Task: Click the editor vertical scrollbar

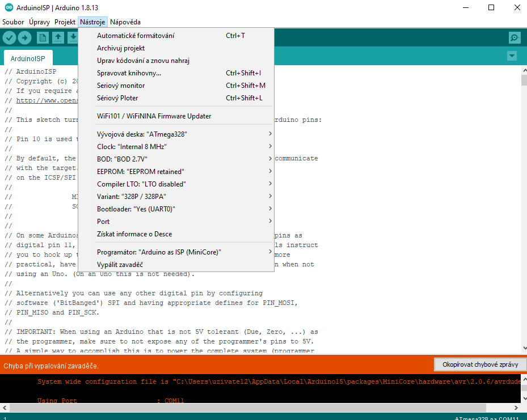Action: [x=524, y=210]
